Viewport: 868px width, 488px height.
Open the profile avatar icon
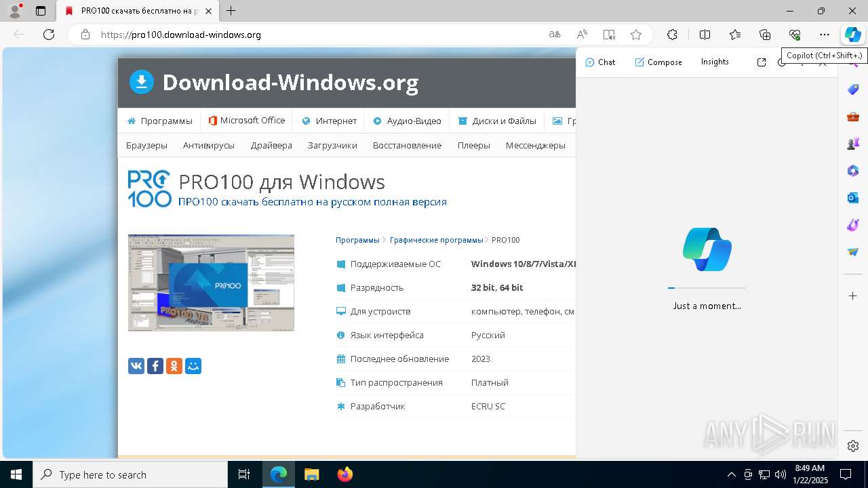point(15,10)
